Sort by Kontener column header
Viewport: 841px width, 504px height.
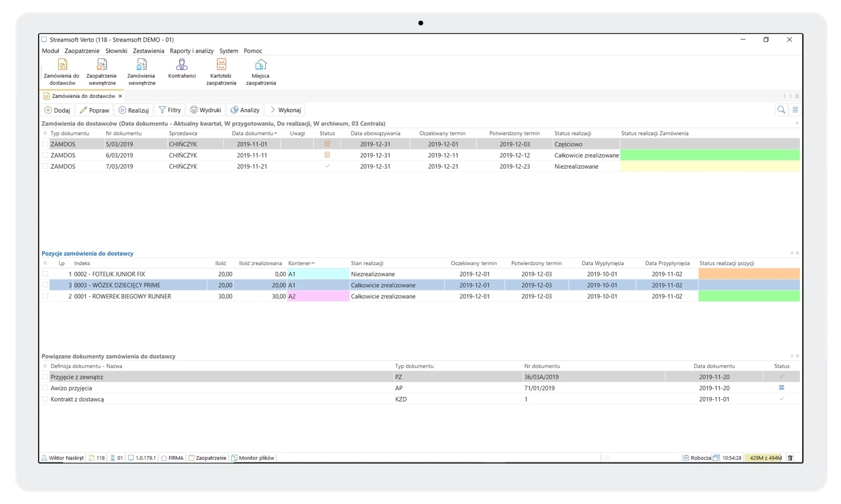[x=299, y=263]
